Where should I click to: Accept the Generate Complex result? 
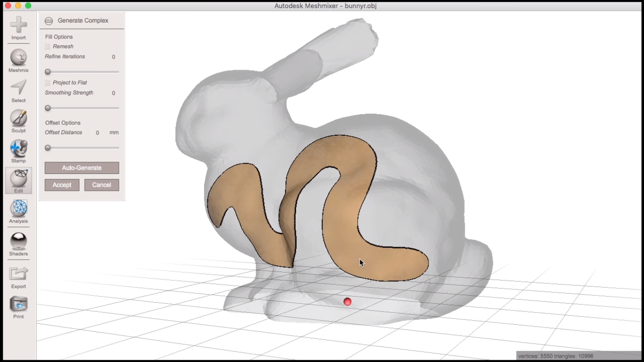coord(62,185)
